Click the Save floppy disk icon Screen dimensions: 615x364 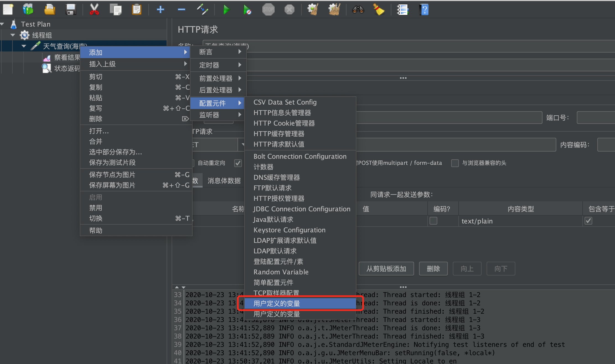tap(71, 10)
